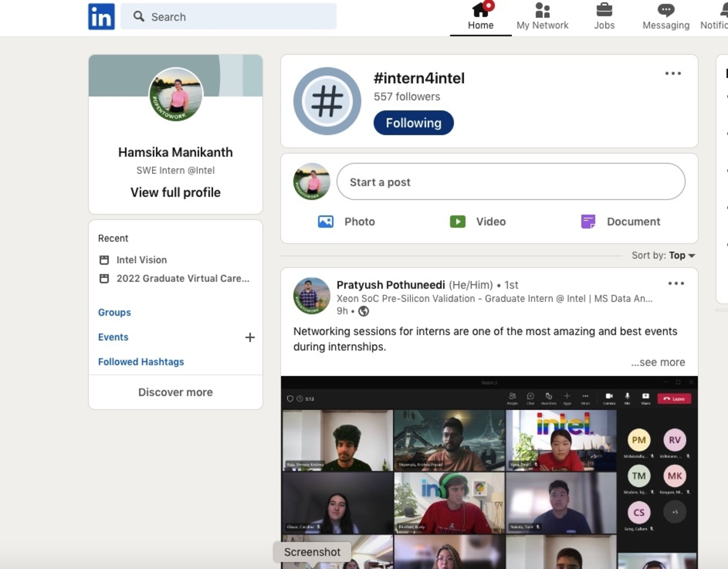Screen dimensions: 728x569
Task: Open the Jobs briefcase icon
Action: pos(604,10)
